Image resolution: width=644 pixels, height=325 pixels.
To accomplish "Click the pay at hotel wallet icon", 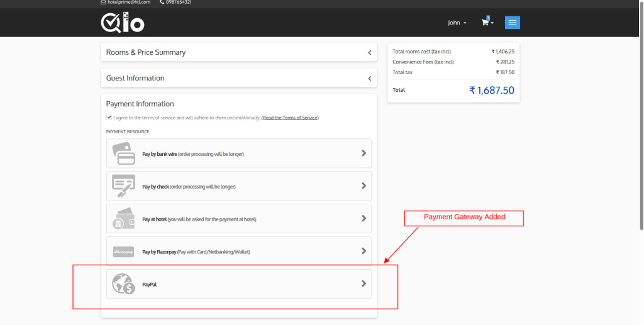I will point(123,219).
